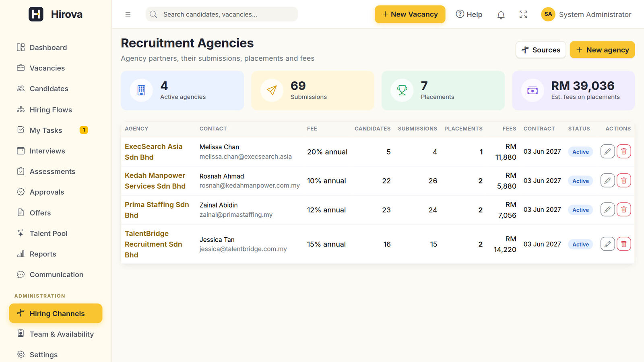Focus the Search candidates, vacancies field
Image resolution: width=644 pixels, height=362 pixels.
click(x=222, y=14)
